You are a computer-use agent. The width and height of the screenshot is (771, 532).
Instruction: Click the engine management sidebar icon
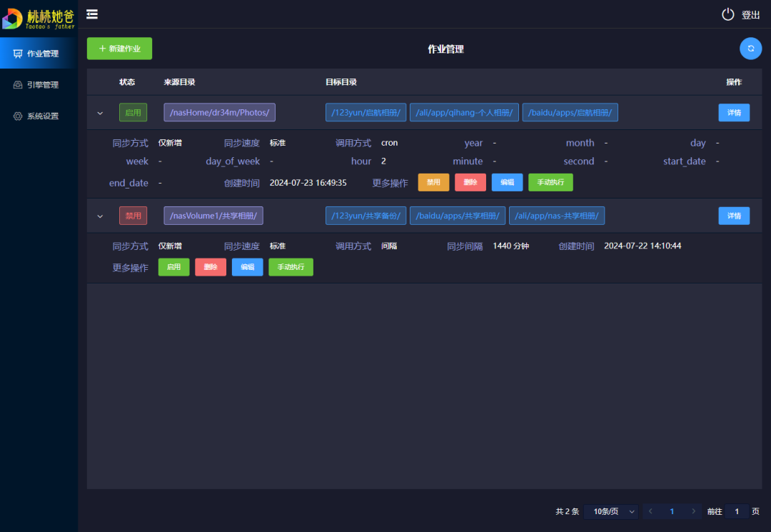18,85
